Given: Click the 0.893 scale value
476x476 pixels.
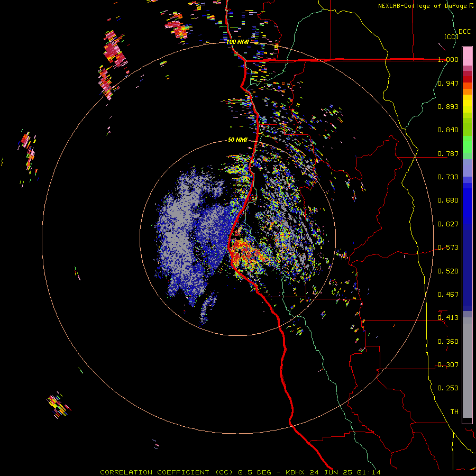Looking at the screenshot, I should 448,106.
